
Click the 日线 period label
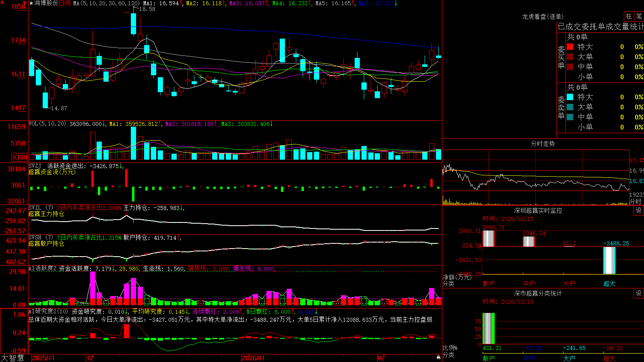tap(65, 3)
